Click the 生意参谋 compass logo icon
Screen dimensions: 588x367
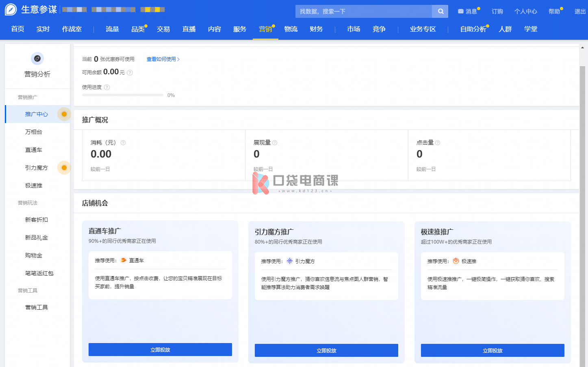pyautogui.click(x=11, y=9)
